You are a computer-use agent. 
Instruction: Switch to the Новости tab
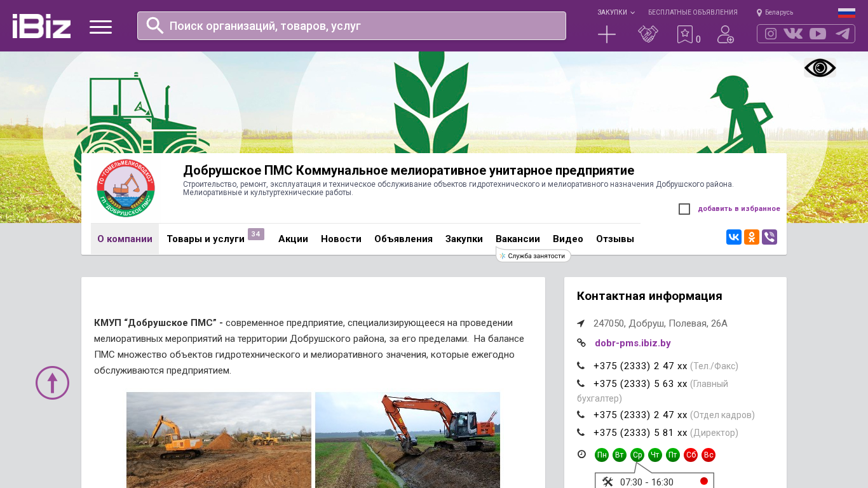pyautogui.click(x=341, y=239)
